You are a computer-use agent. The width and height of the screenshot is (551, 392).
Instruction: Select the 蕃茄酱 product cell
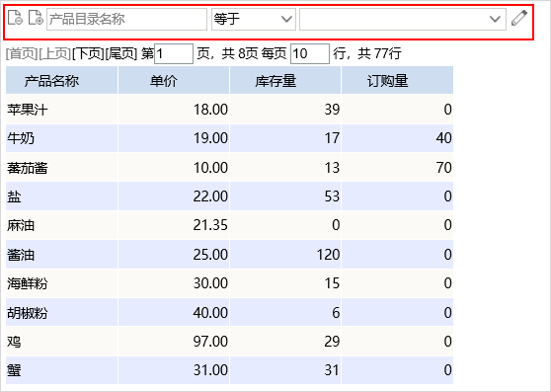(61, 167)
